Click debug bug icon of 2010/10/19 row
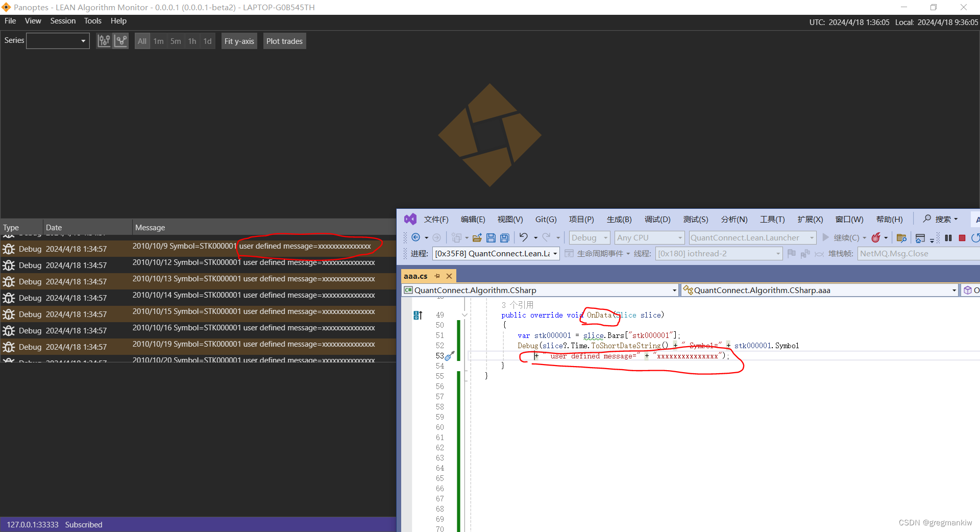The height and width of the screenshot is (532, 980). (9, 347)
